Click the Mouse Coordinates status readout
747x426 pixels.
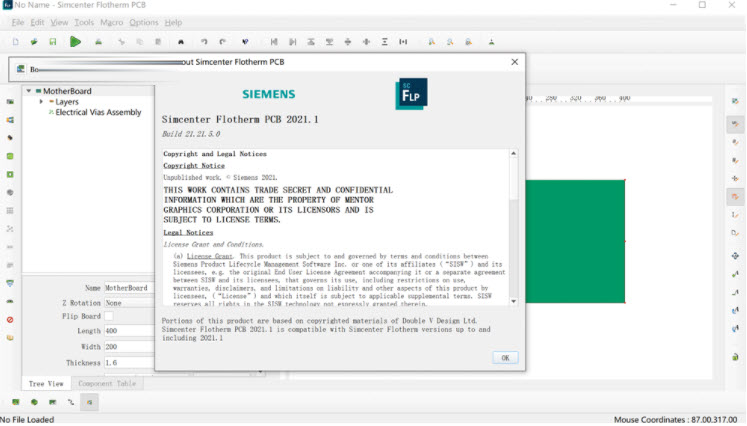click(676, 420)
